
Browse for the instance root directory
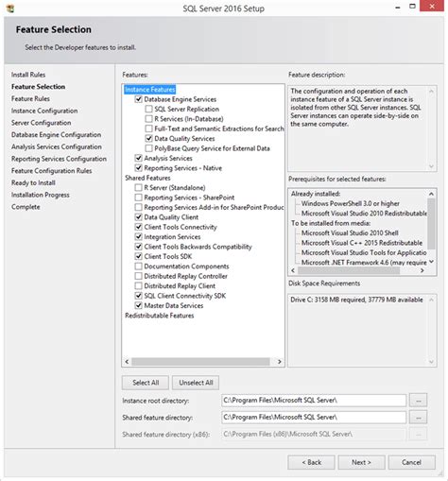click(x=419, y=401)
